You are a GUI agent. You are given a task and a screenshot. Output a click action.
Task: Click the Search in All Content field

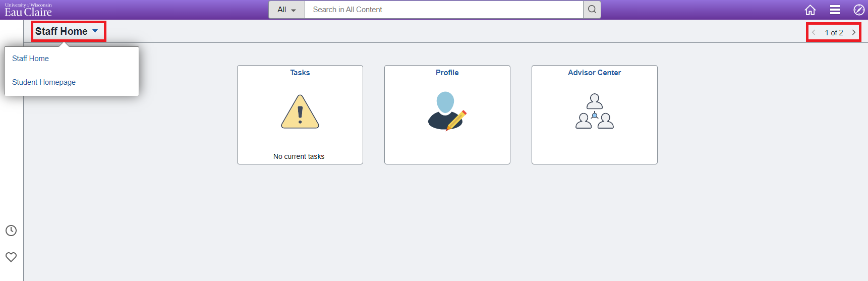click(444, 10)
